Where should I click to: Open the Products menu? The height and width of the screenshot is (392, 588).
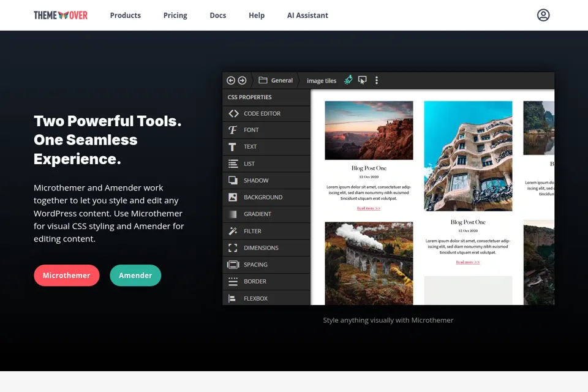[x=125, y=15]
